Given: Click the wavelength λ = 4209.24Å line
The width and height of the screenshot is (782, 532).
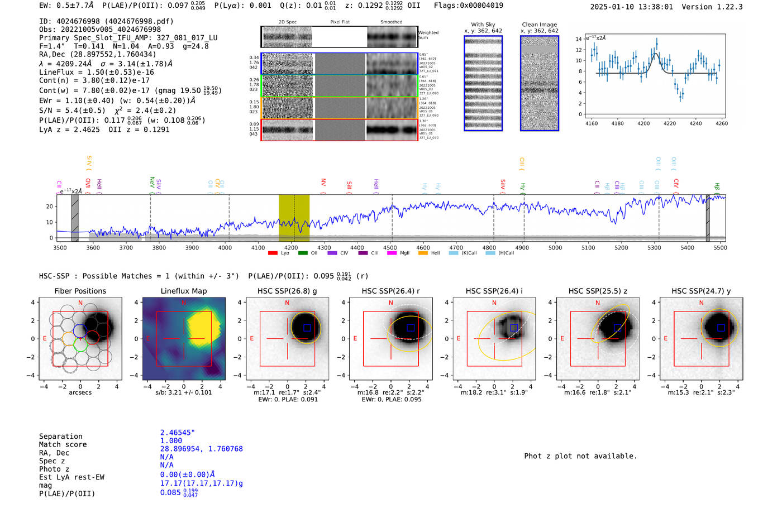Looking at the screenshot, I should pyautogui.click(x=106, y=64).
